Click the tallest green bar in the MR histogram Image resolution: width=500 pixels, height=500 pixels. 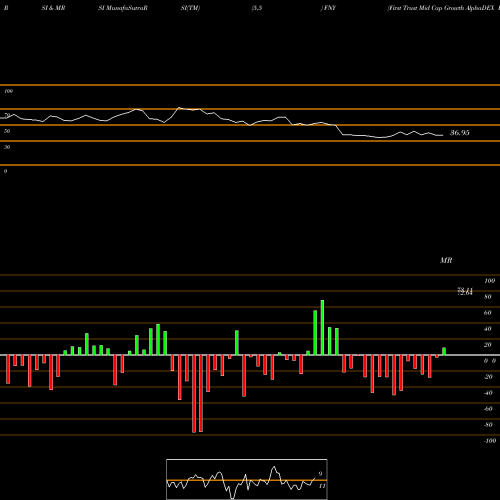[322, 328]
